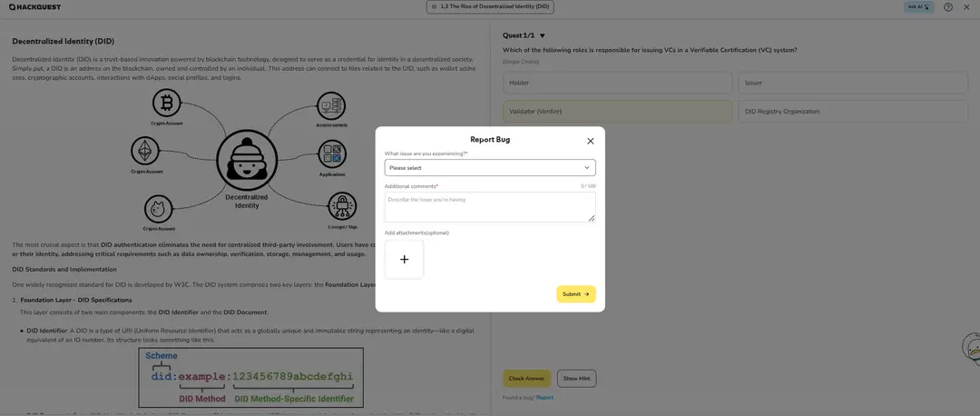Click the Decentralized Identity diagram center character

[246, 160]
